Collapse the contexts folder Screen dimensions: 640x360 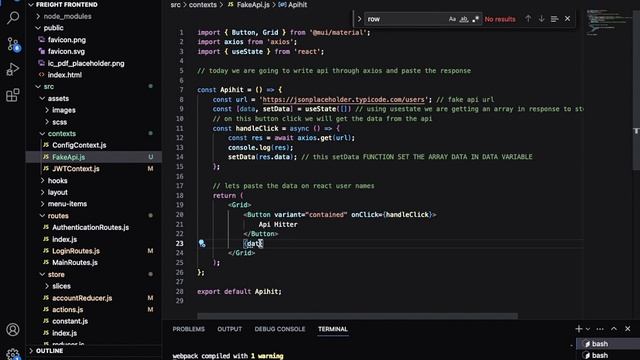[x=42, y=133]
